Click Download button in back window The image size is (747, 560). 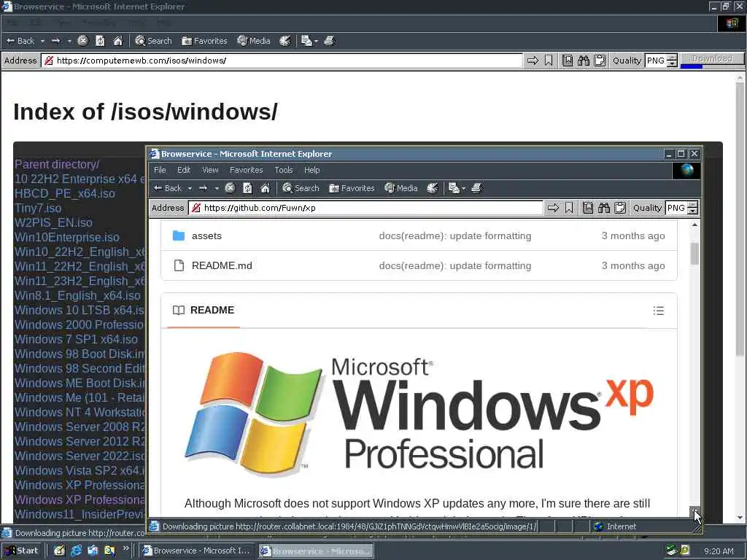[x=712, y=58]
